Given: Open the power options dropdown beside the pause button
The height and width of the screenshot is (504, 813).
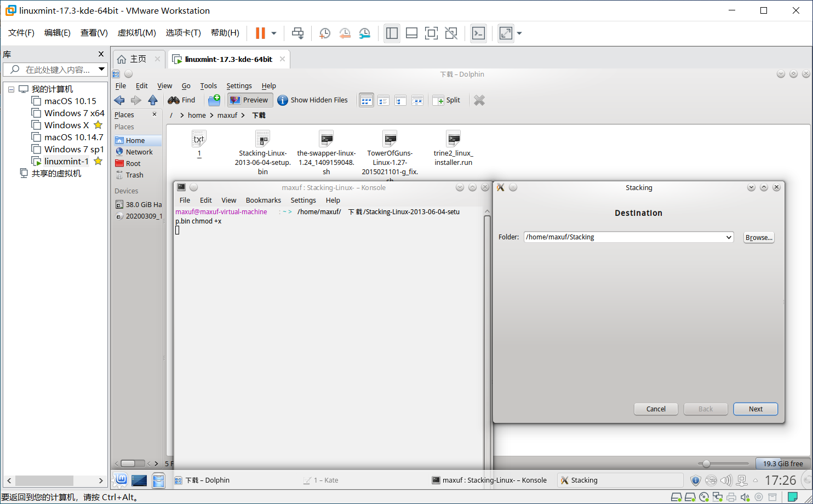Looking at the screenshot, I should tap(274, 33).
